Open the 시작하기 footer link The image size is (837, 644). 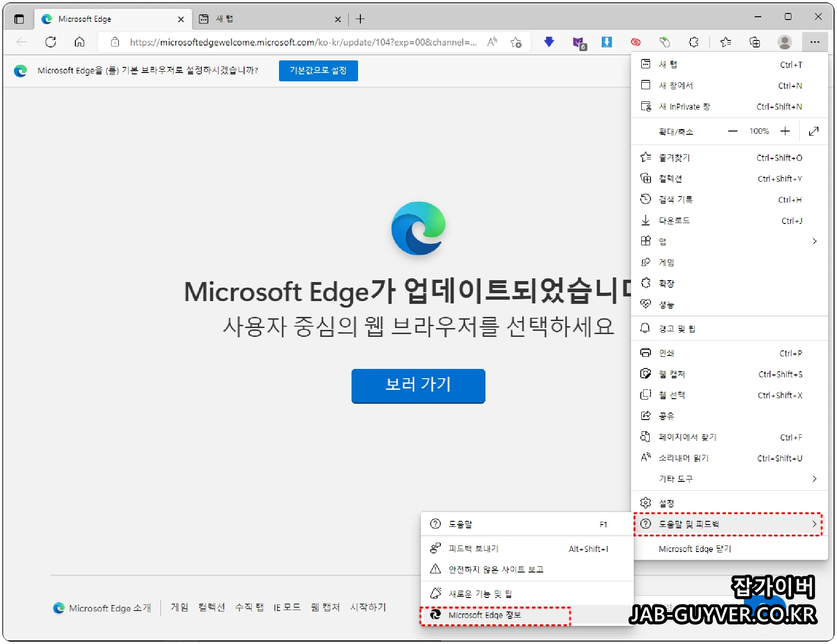tap(368, 607)
